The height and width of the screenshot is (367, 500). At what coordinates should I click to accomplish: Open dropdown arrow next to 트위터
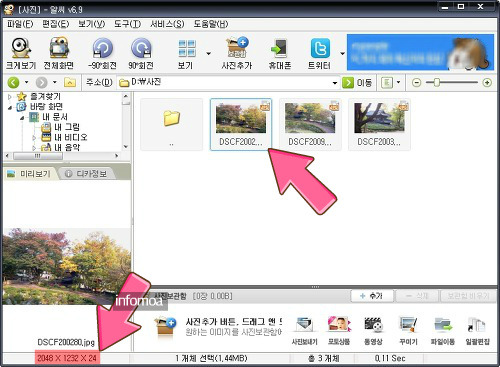click(342, 53)
